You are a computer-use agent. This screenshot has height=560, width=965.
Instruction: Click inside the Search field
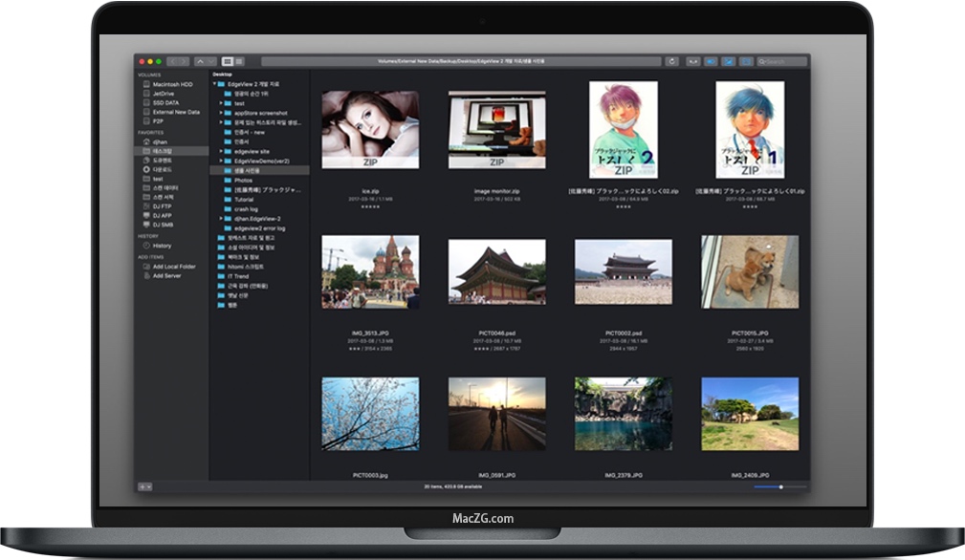pos(781,61)
